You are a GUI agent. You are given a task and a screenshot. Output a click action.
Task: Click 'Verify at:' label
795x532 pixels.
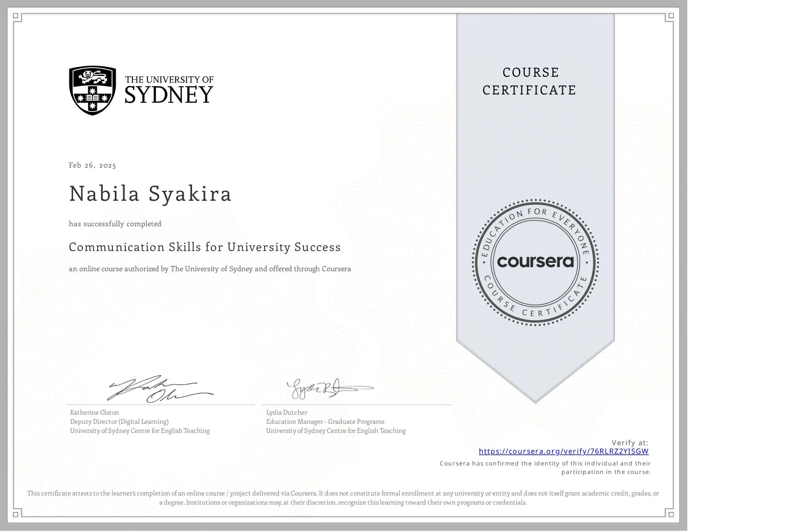click(x=630, y=443)
